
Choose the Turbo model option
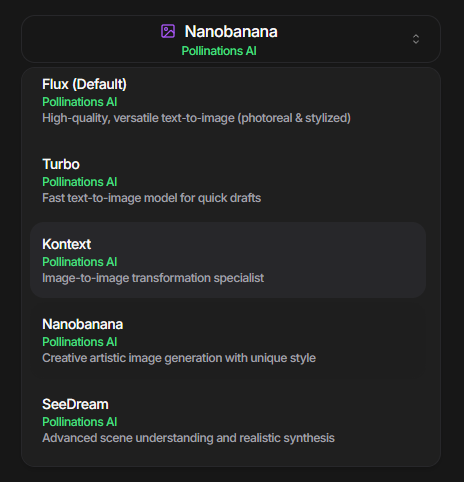pyautogui.click(x=228, y=181)
